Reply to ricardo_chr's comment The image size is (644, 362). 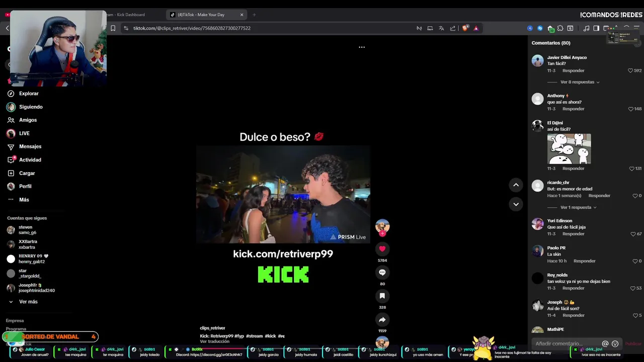point(599,196)
